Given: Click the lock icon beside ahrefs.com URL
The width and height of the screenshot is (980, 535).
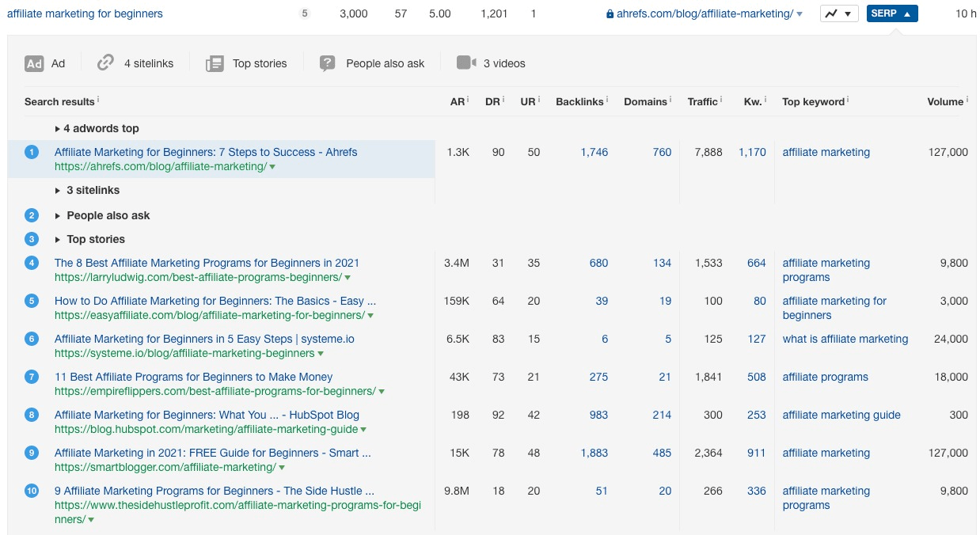Looking at the screenshot, I should point(610,14).
